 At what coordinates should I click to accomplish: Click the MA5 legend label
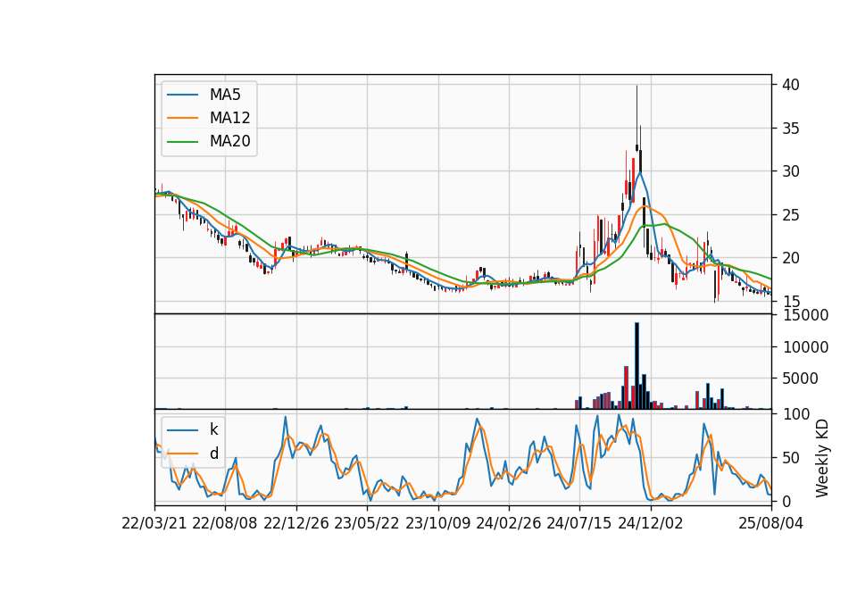(x=225, y=95)
